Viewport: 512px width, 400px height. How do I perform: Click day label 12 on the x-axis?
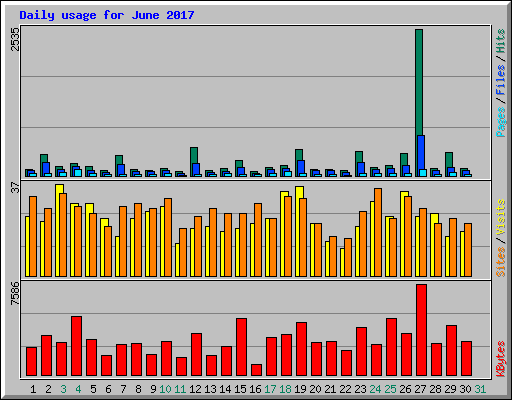point(195,389)
